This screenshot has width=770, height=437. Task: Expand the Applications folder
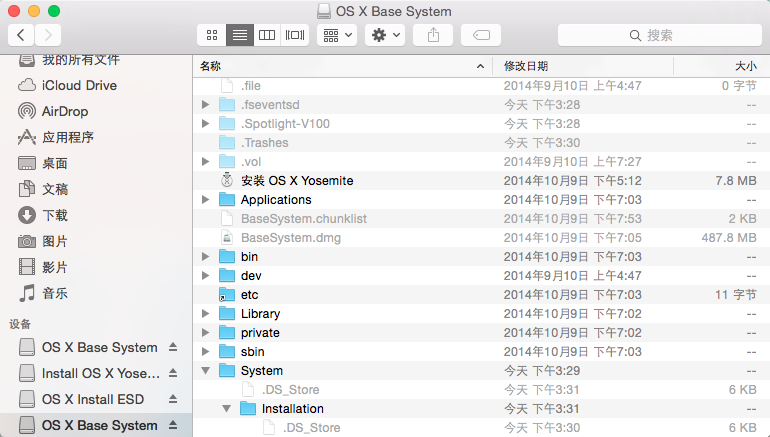tap(206, 200)
